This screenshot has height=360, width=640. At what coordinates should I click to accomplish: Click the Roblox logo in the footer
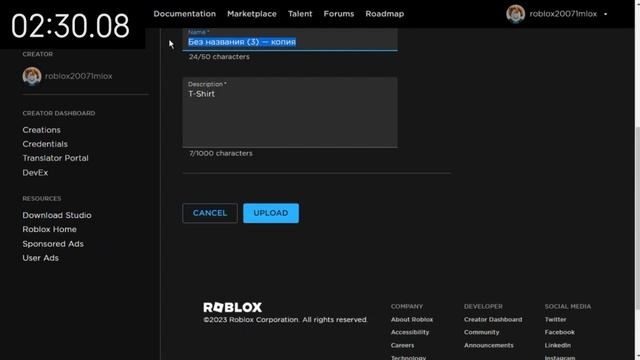233,307
